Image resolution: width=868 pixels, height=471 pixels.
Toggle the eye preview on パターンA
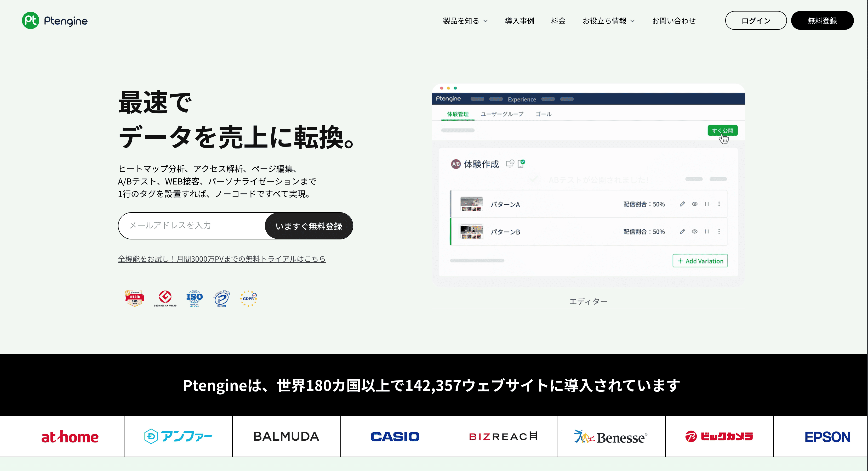[x=695, y=204]
